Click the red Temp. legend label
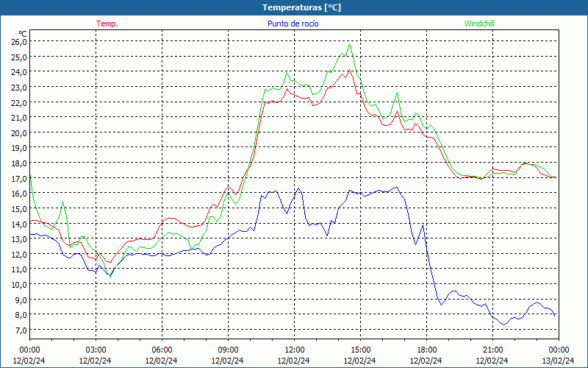Screen dimensions: 588x368 (x=107, y=24)
